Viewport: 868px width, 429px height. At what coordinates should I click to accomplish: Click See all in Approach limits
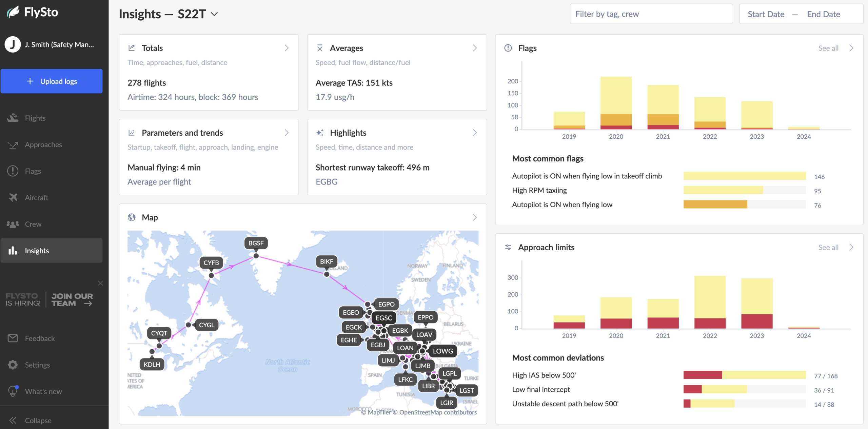tap(828, 248)
